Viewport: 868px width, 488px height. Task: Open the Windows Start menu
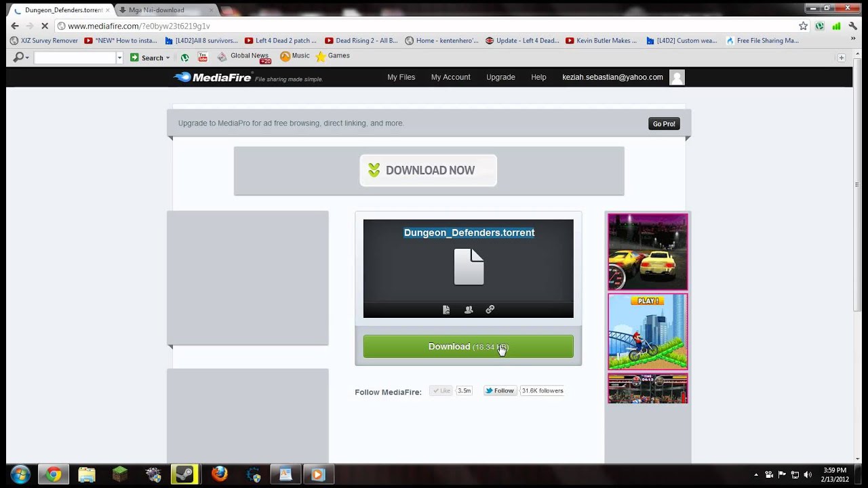pos(20,474)
